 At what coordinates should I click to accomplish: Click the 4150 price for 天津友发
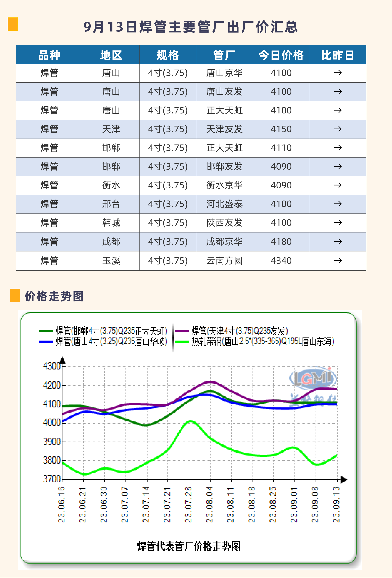click(x=281, y=129)
